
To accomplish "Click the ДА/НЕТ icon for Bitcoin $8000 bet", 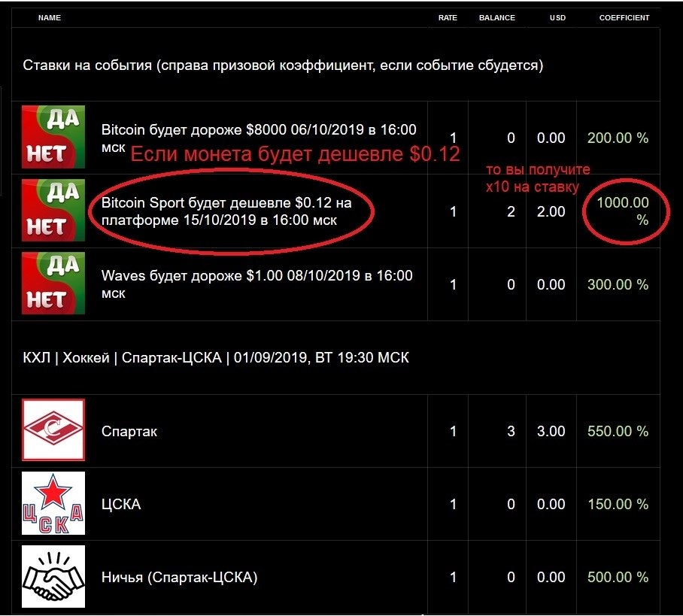I will pos(53,137).
